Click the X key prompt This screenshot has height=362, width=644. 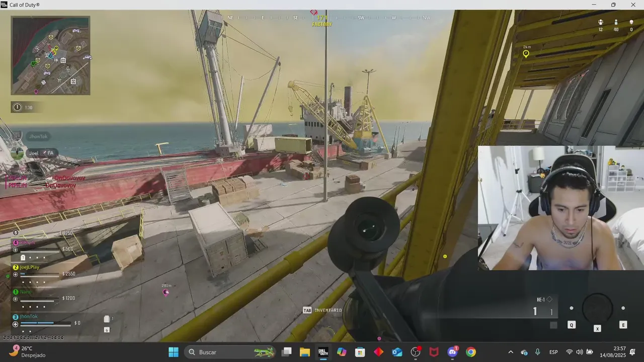(597, 328)
